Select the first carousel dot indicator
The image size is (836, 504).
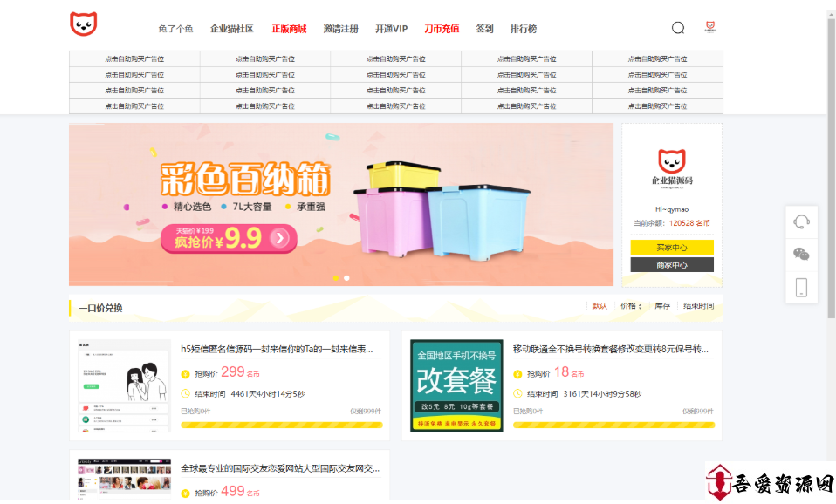335,278
